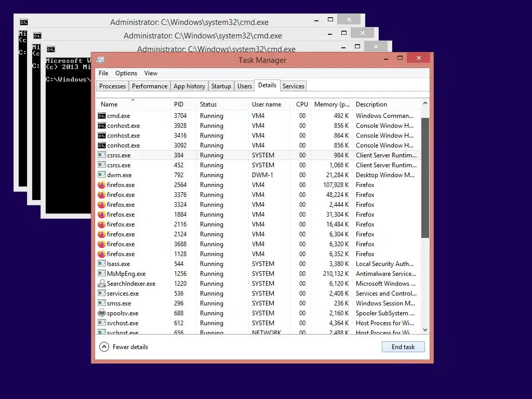Click the End task button
Image resolution: width=532 pixels, height=399 pixels.
[403, 347]
